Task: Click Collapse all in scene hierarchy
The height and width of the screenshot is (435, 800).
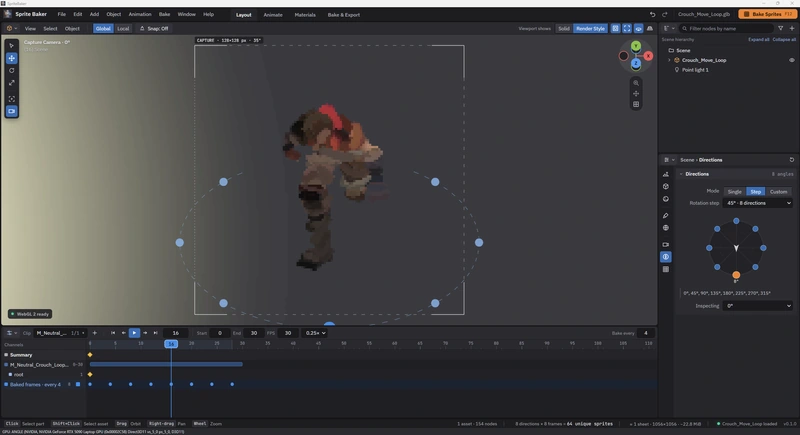Action: (x=784, y=39)
